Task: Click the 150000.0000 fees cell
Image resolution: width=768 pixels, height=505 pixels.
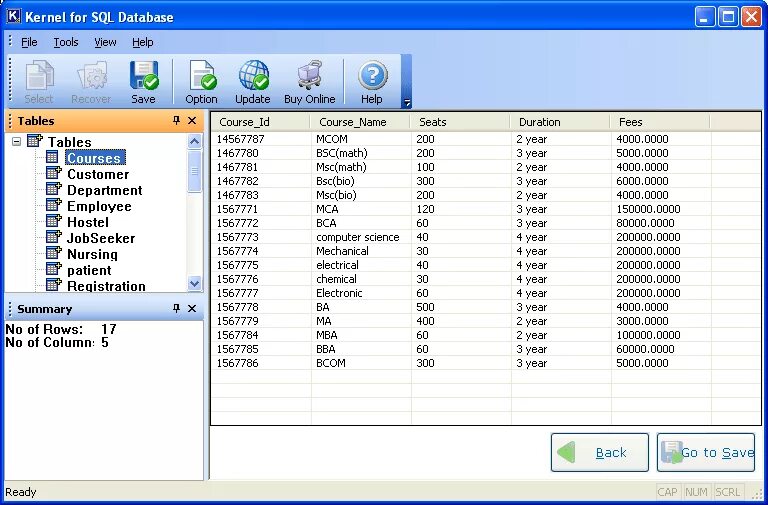Action: [x=661, y=209]
